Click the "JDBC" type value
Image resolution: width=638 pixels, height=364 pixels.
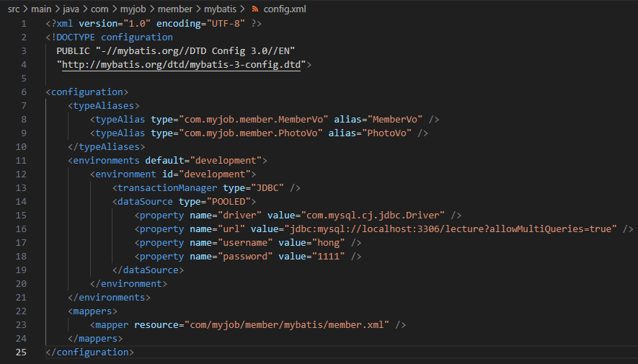click(x=267, y=188)
